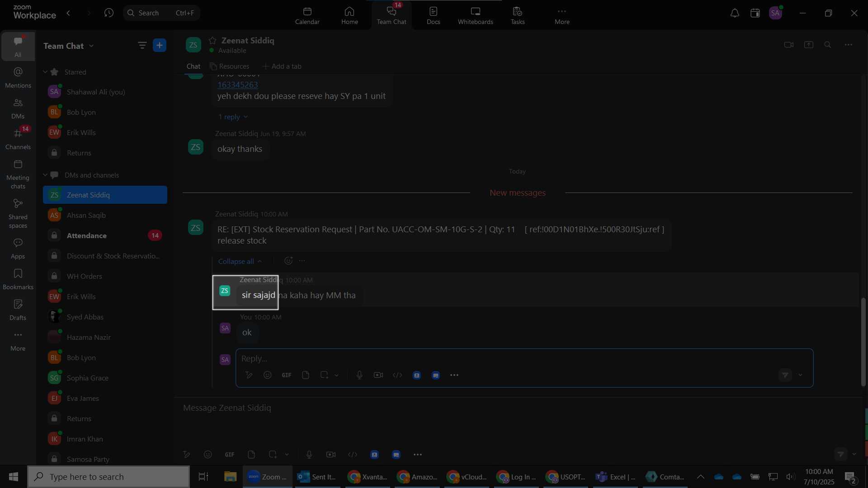Image resolution: width=868 pixels, height=488 pixels.
Task: Record video message in bottom composer
Action: (x=331, y=455)
